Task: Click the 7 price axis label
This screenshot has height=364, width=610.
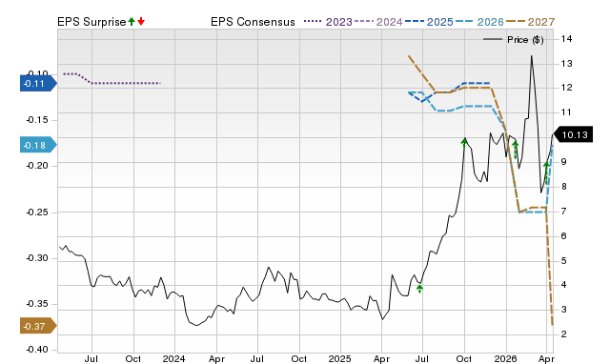Action: [x=564, y=212]
